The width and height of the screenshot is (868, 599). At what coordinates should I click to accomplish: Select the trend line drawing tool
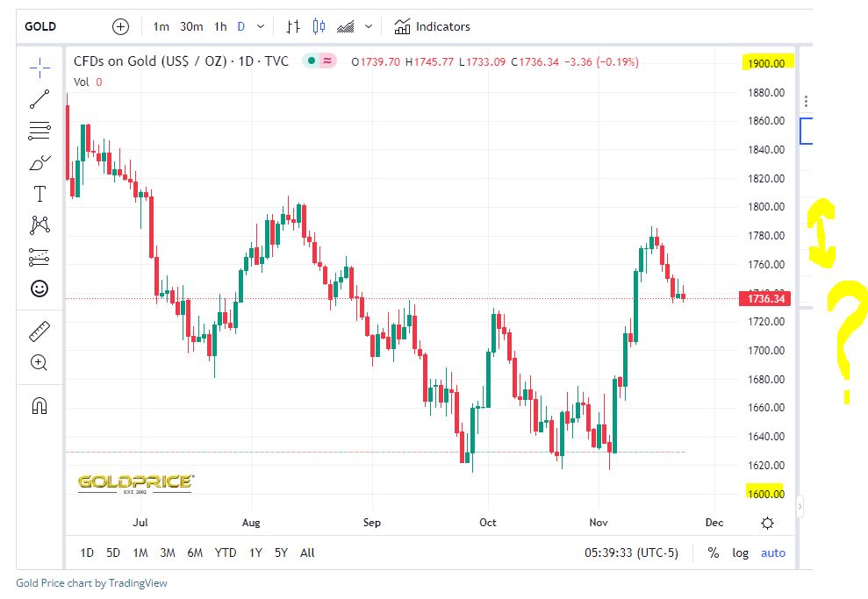pos(39,99)
